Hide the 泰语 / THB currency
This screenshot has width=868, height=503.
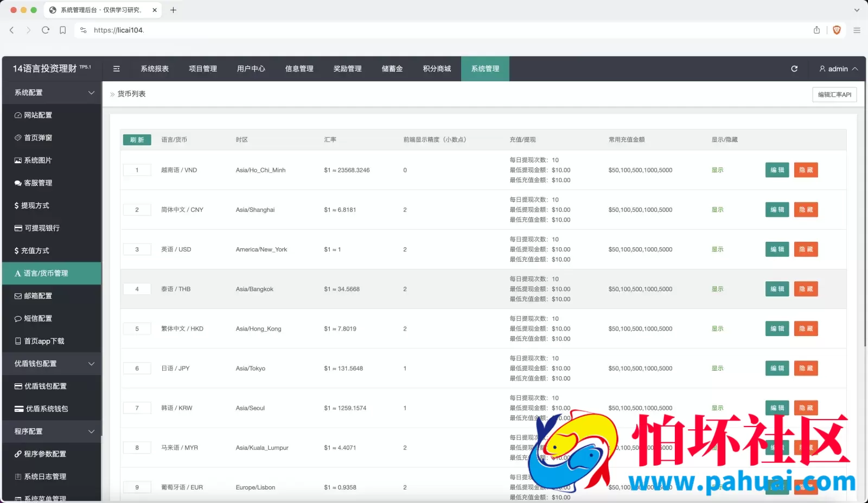pyautogui.click(x=806, y=289)
